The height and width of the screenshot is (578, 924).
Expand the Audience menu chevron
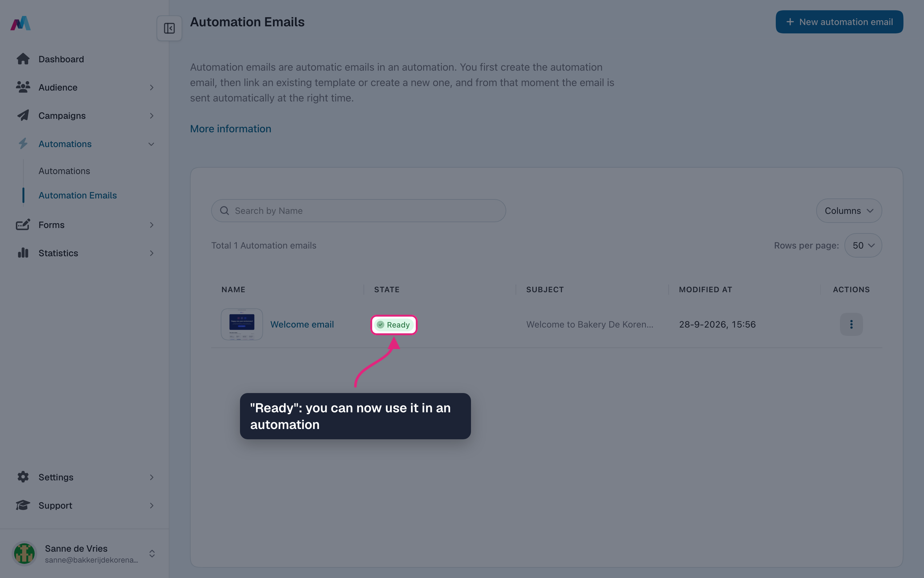(x=151, y=88)
